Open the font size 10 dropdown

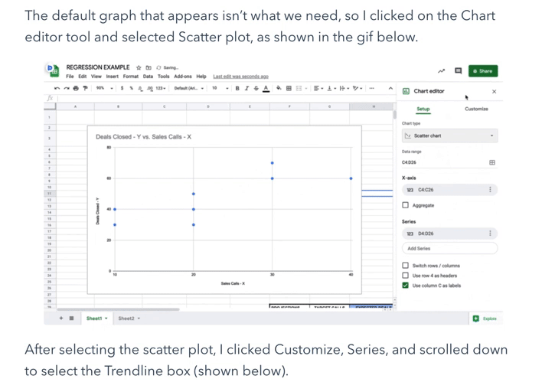pos(220,89)
